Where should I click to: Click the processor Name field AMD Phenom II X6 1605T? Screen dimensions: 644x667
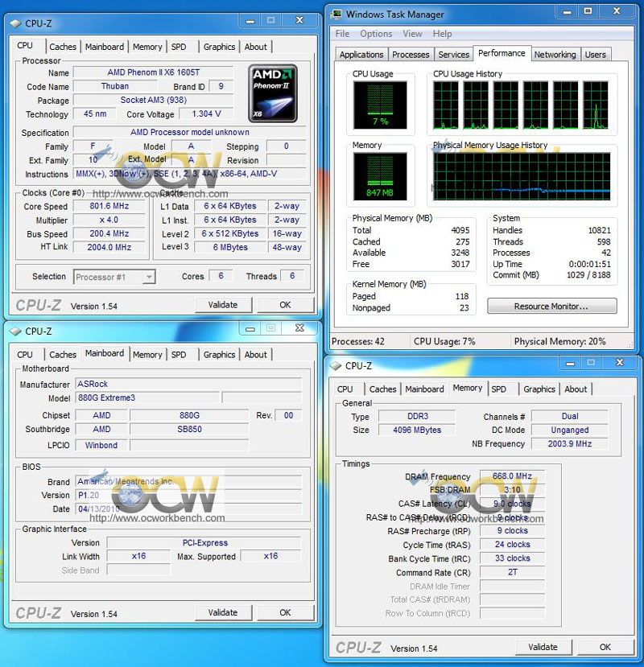click(153, 72)
